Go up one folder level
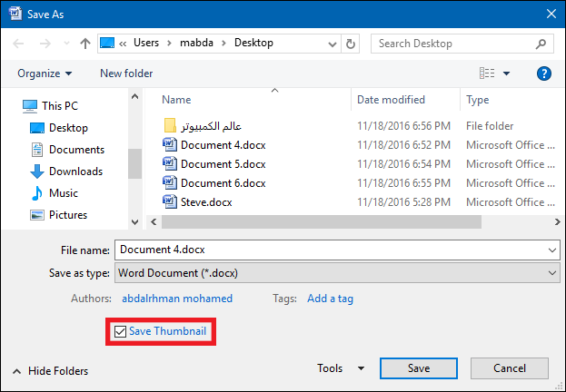The image size is (566, 392). 85,44
